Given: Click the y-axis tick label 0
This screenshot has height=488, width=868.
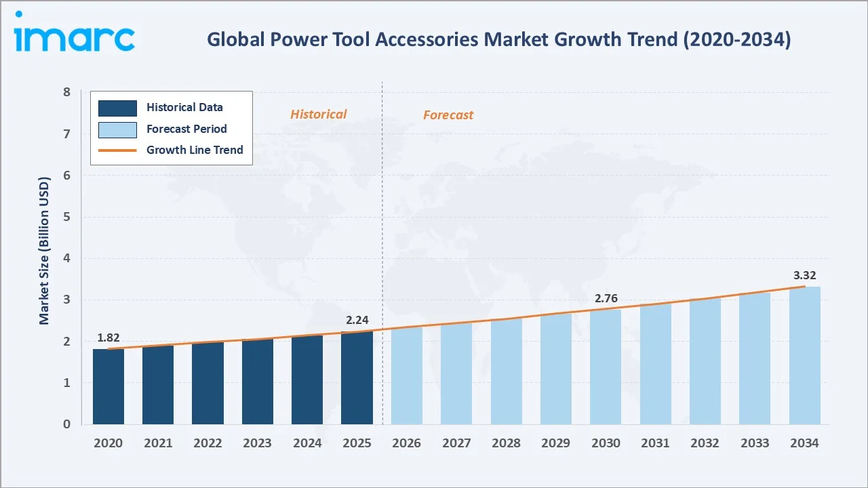Looking at the screenshot, I should [x=66, y=424].
